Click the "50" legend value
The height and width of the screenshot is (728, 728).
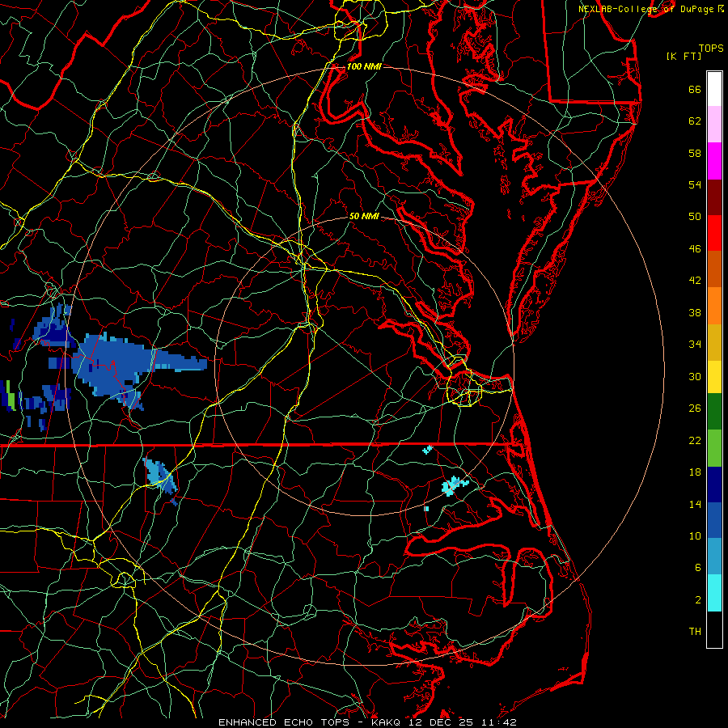[695, 217]
